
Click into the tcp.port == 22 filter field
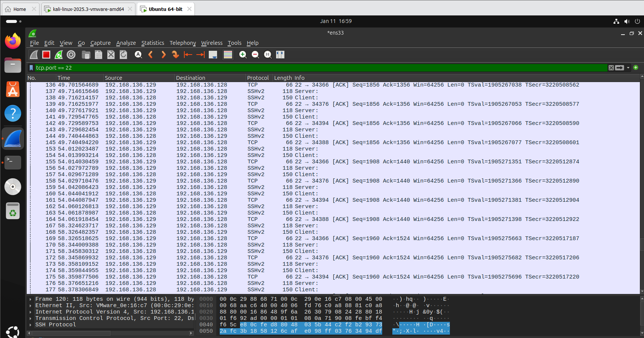click(321, 68)
